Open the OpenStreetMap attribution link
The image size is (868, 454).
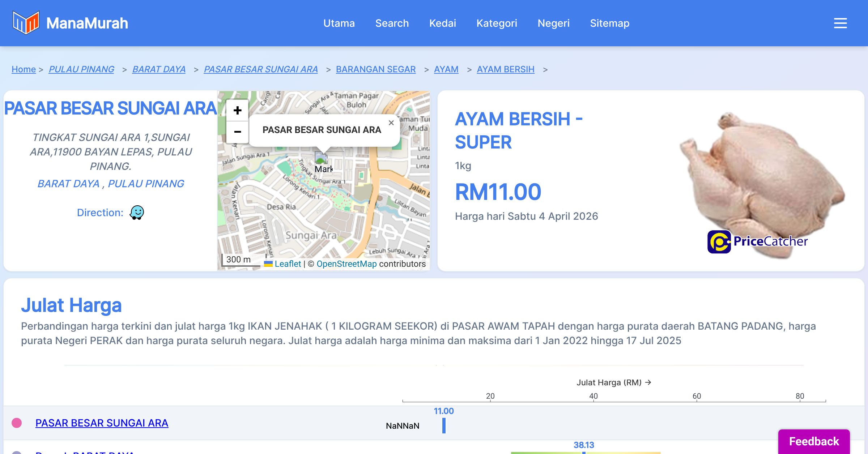[346, 264]
